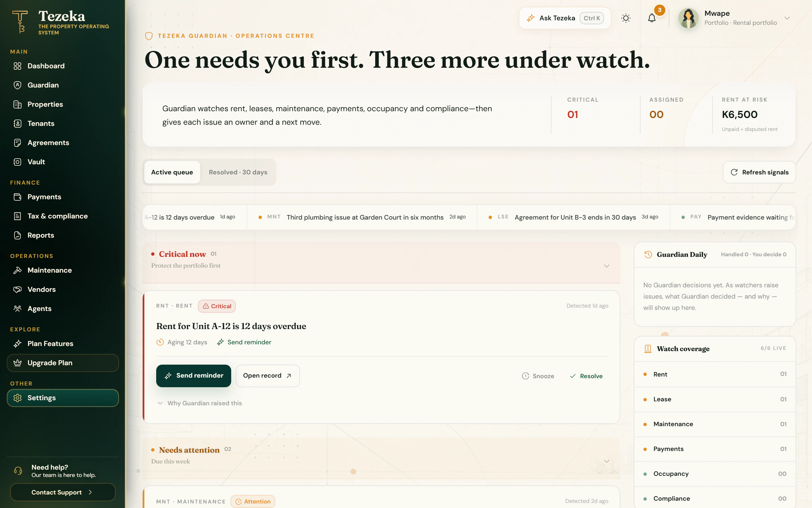Viewport: 812px width, 508px height.
Task: Open Settings in the sidebar
Action: pos(63,398)
